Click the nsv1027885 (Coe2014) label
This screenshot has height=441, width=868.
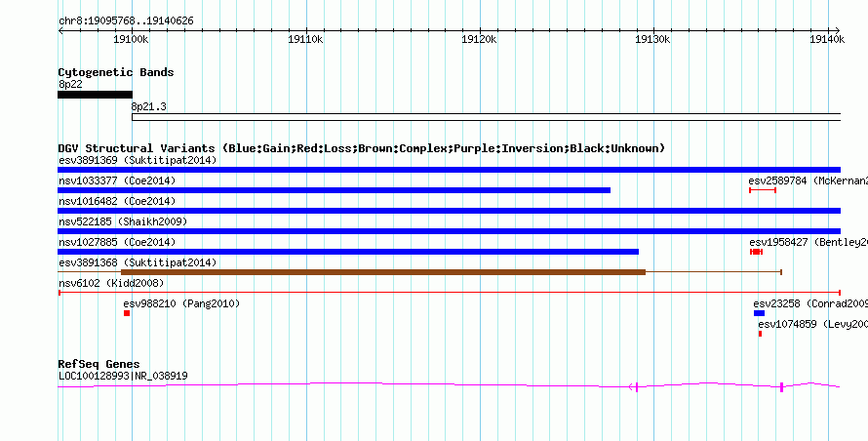click(x=117, y=242)
